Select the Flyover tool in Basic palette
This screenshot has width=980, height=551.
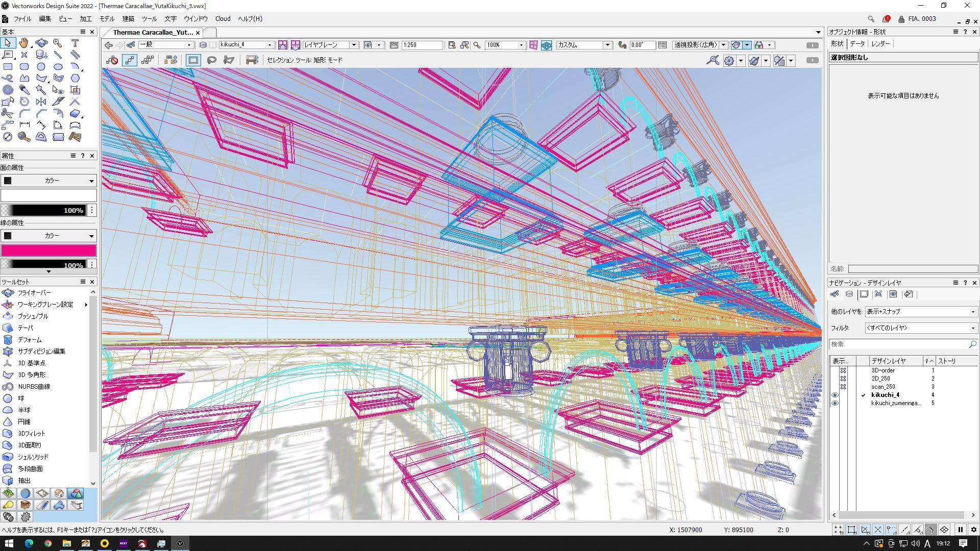(41, 43)
